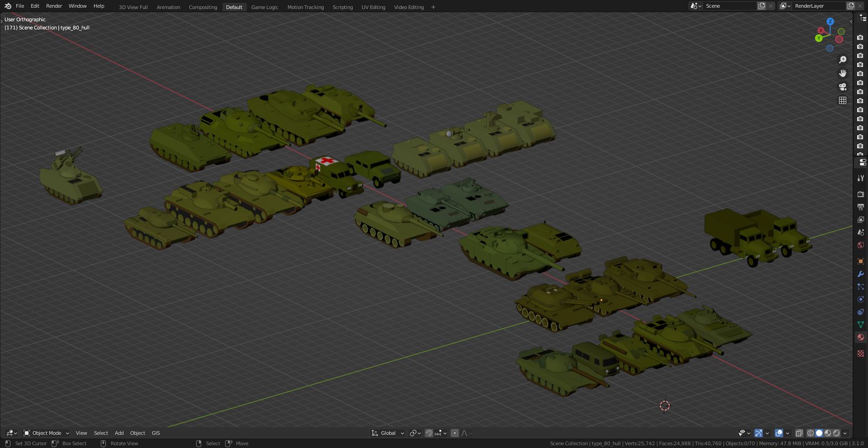Open the viewport Add menu
The image size is (868, 448).
tap(119, 433)
